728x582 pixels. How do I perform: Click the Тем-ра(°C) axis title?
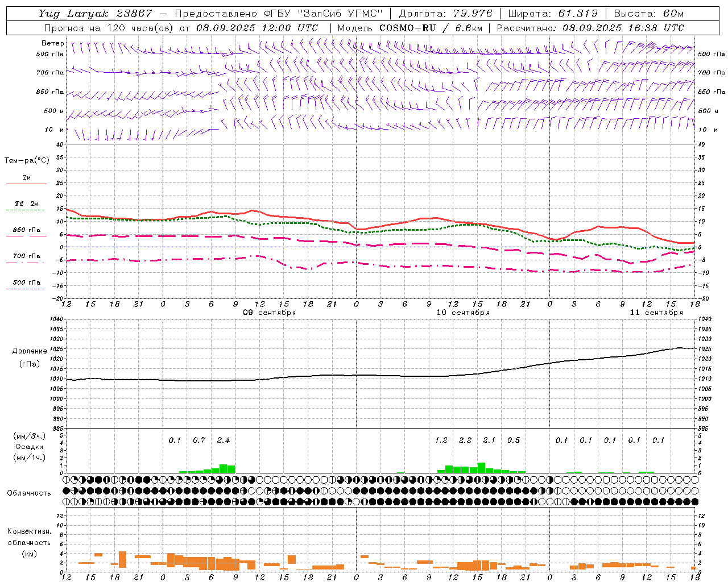27,161
